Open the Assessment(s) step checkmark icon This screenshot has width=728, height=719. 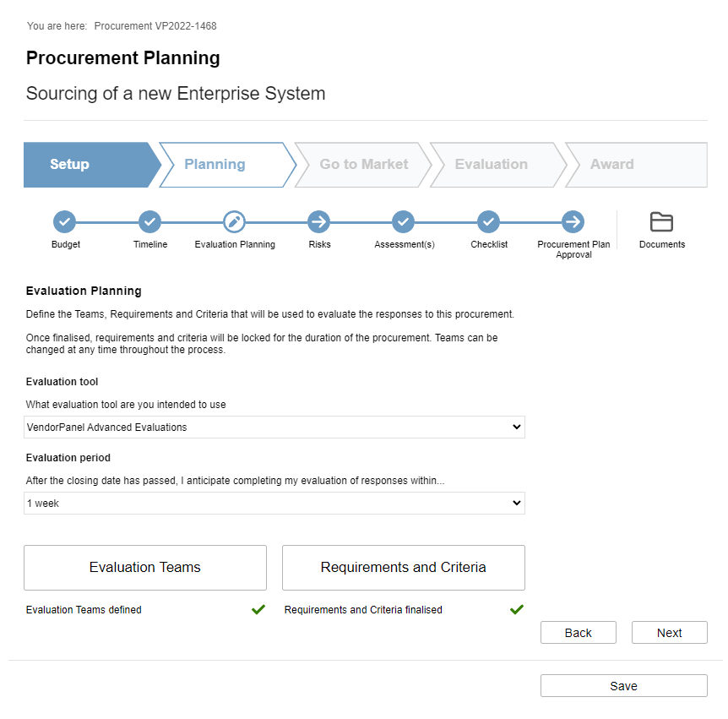pos(404,222)
